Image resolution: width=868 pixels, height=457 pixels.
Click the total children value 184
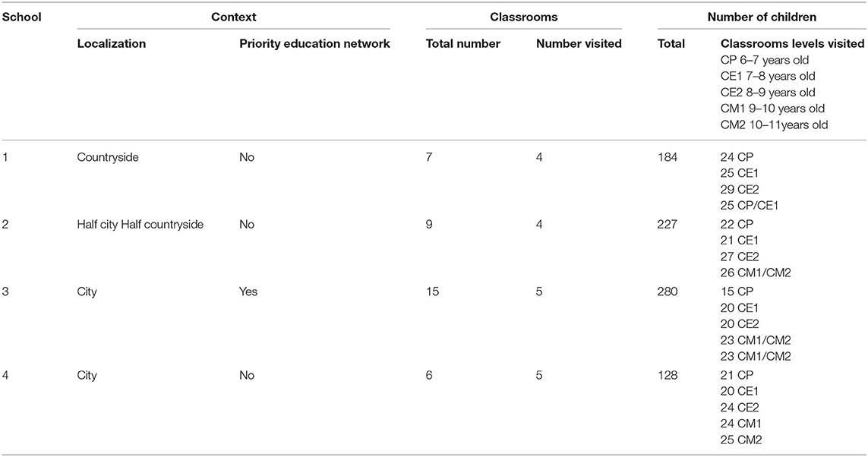click(668, 157)
